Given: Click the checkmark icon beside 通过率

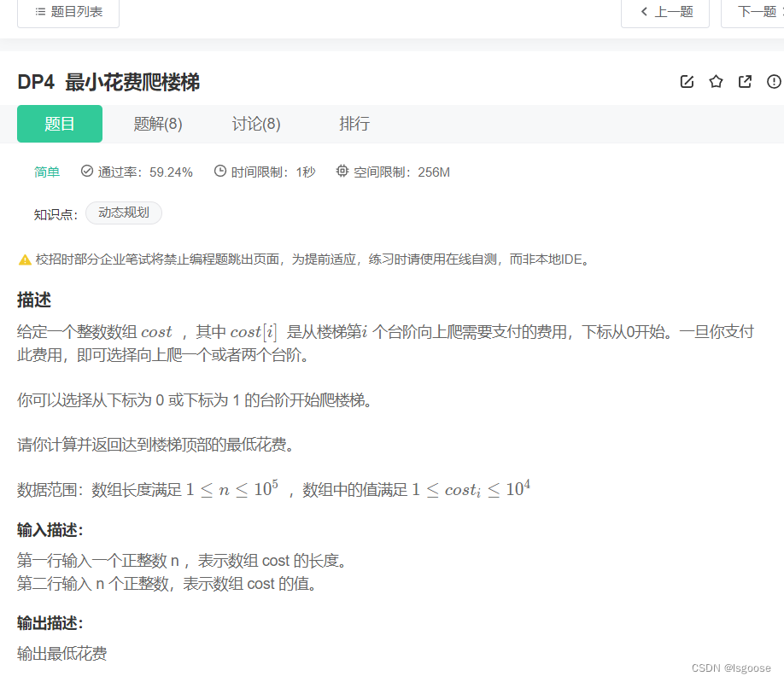Looking at the screenshot, I should (x=86, y=172).
